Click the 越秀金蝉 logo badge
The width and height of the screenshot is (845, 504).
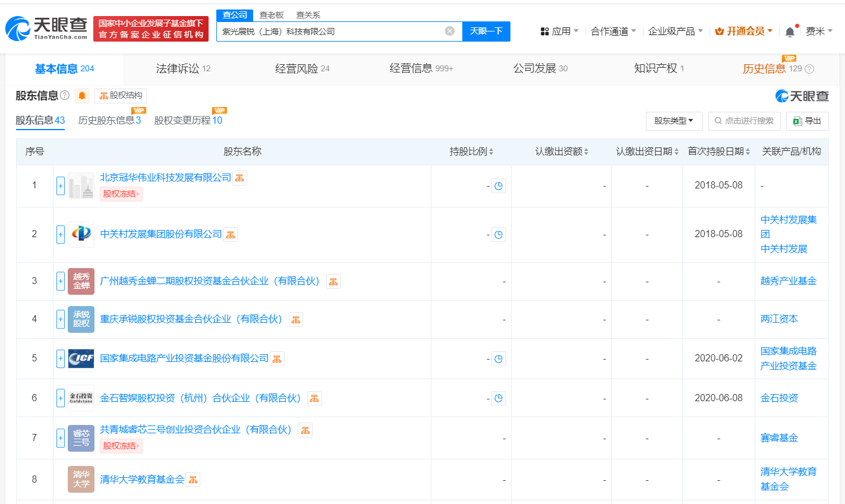coord(81,282)
